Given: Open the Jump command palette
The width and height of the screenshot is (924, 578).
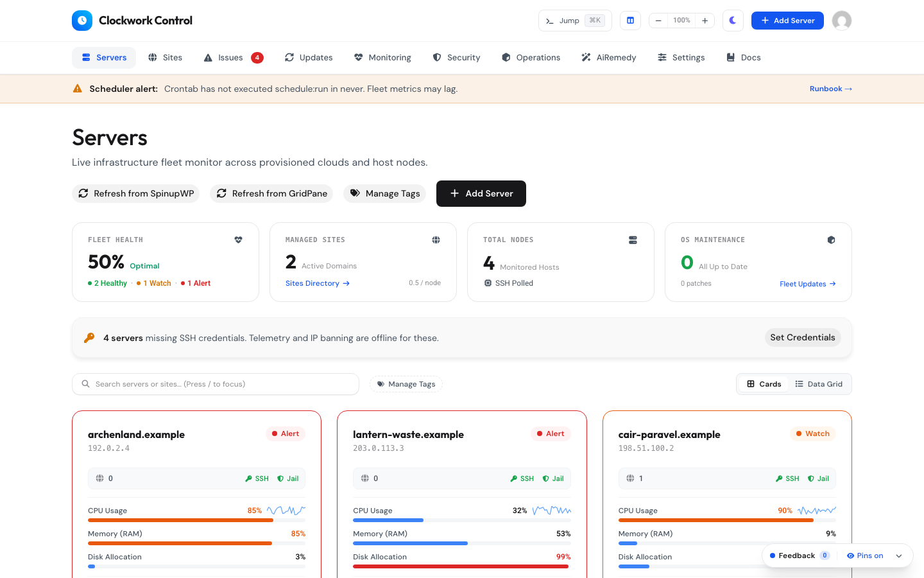Looking at the screenshot, I should coord(575,21).
